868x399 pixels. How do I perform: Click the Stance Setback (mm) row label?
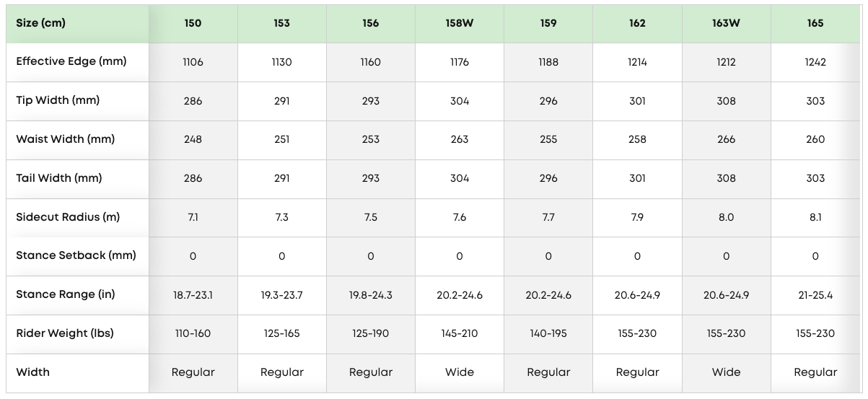coord(76,255)
